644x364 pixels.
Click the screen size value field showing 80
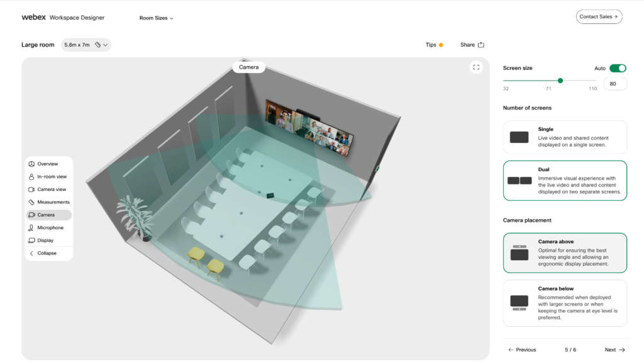pyautogui.click(x=614, y=83)
